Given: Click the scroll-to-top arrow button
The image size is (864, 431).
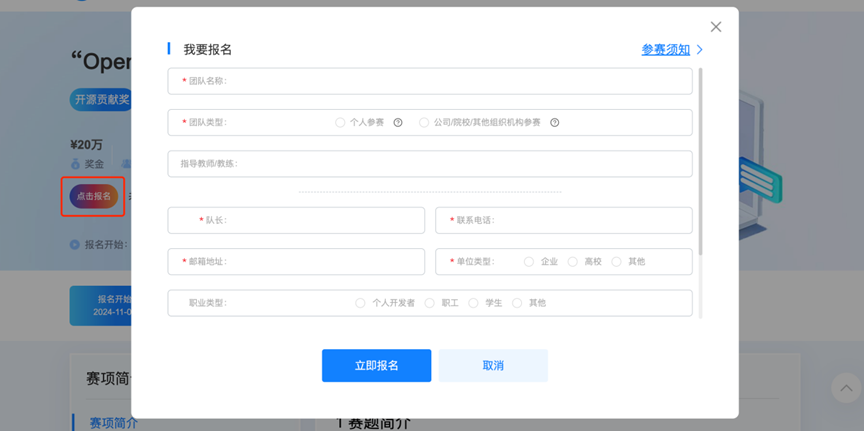Looking at the screenshot, I should point(846,388).
